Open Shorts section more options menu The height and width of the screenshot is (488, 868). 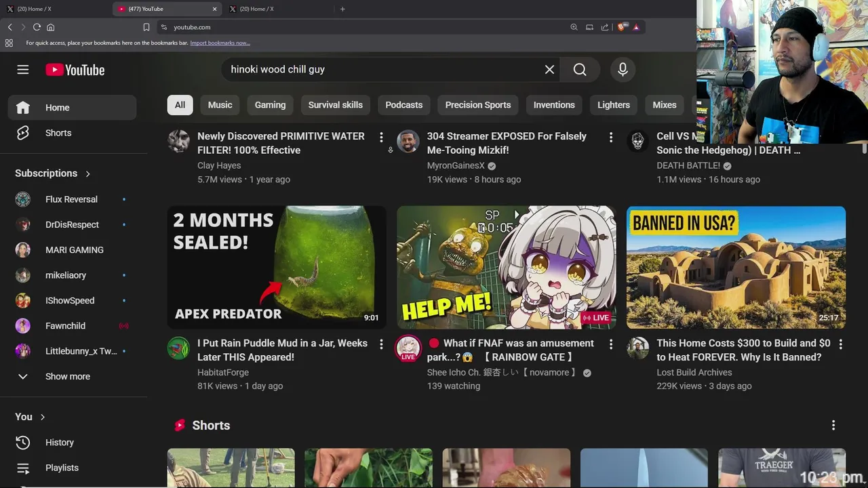click(x=833, y=426)
